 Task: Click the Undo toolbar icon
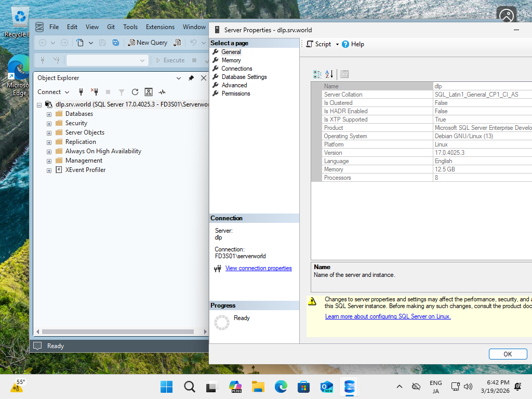[x=193, y=43]
